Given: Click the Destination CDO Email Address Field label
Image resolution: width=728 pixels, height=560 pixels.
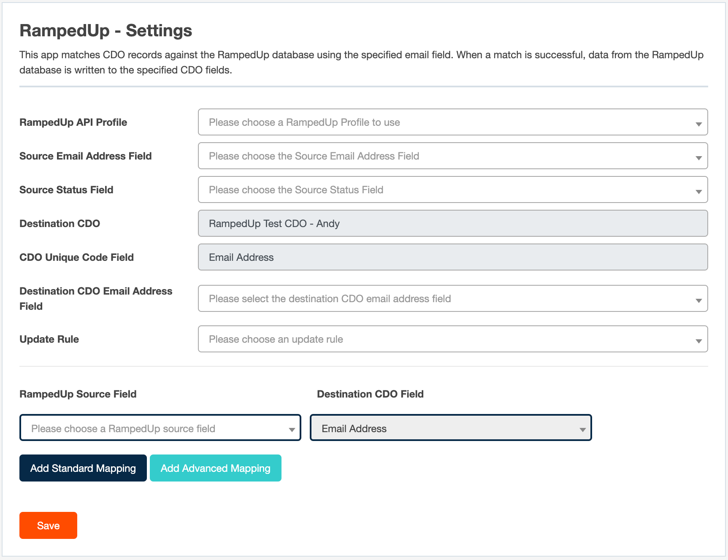Looking at the screenshot, I should click(96, 299).
